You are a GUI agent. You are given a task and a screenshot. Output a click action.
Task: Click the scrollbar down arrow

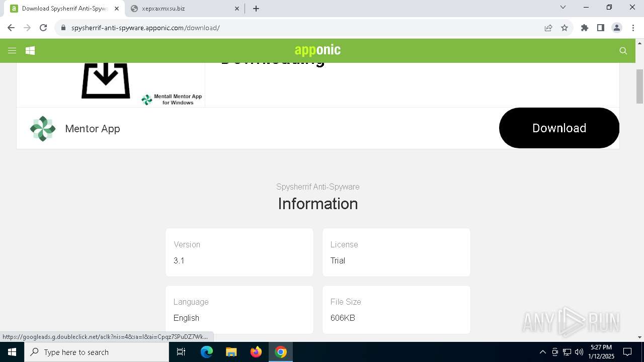639,337
